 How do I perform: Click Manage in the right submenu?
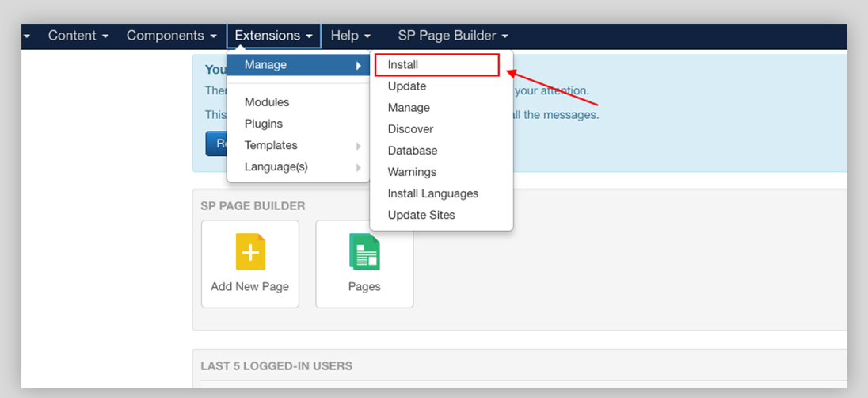click(x=409, y=108)
